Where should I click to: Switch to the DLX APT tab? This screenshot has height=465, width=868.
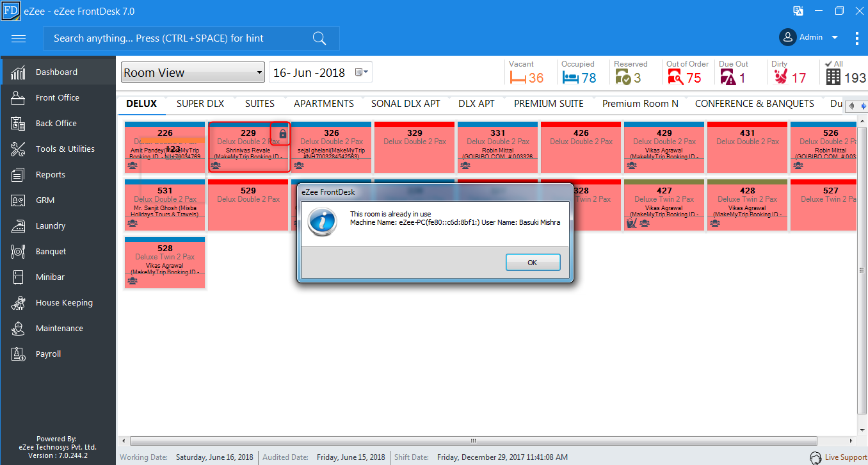476,104
